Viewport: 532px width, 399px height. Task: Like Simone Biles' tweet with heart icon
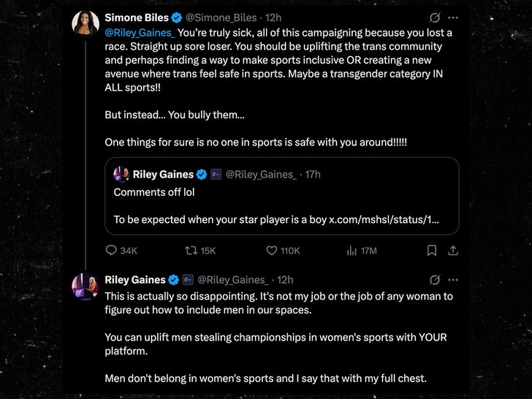click(272, 251)
